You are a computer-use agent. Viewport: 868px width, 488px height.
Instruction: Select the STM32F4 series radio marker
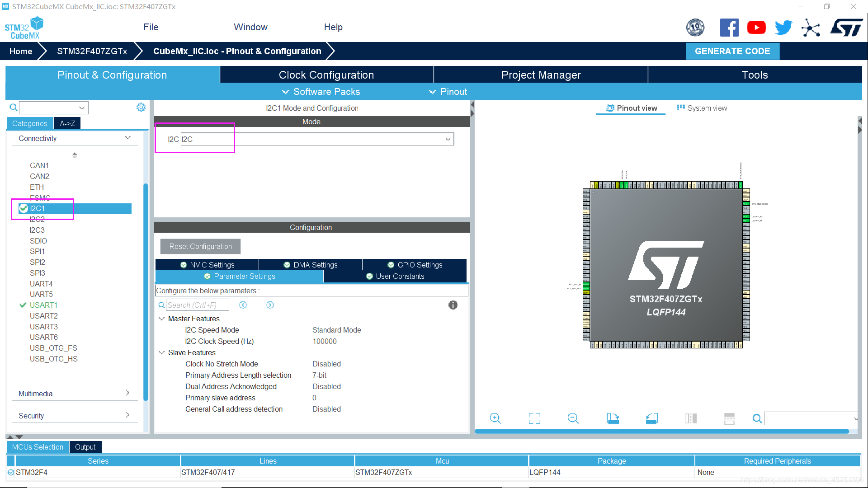pos(11,472)
